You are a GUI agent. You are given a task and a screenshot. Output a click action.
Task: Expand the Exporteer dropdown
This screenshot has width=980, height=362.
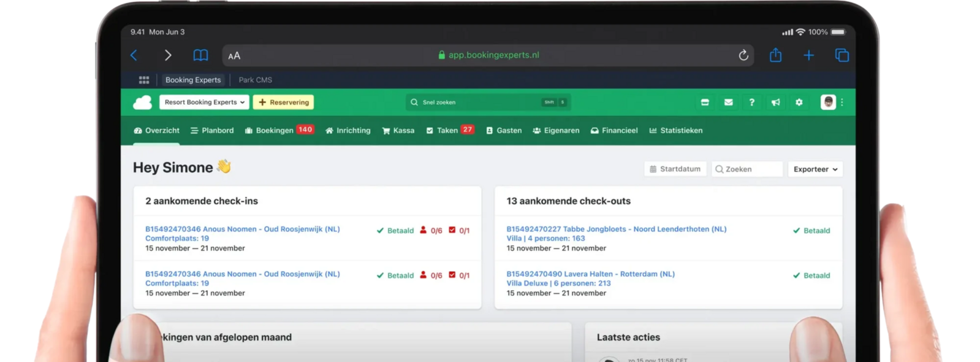pyautogui.click(x=815, y=169)
